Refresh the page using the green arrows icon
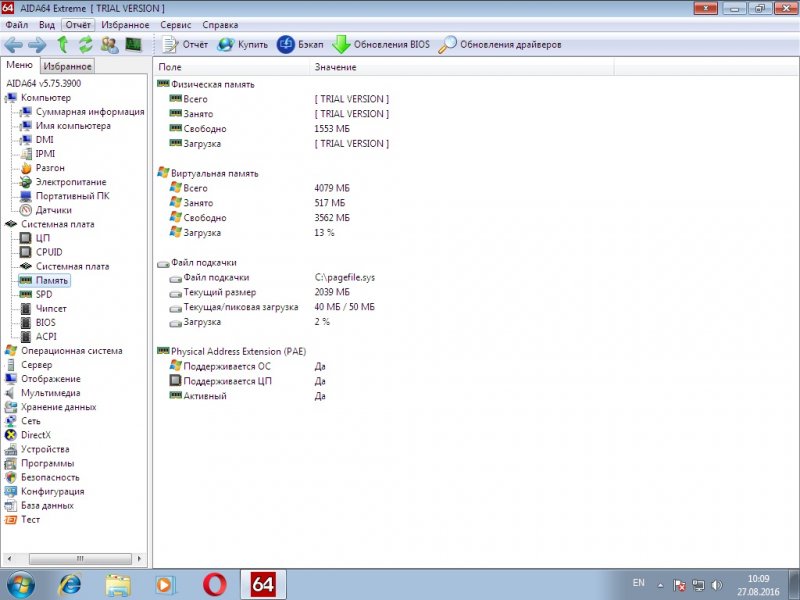The width and height of the screenshot is (800, 600). [x=85, y=45]
